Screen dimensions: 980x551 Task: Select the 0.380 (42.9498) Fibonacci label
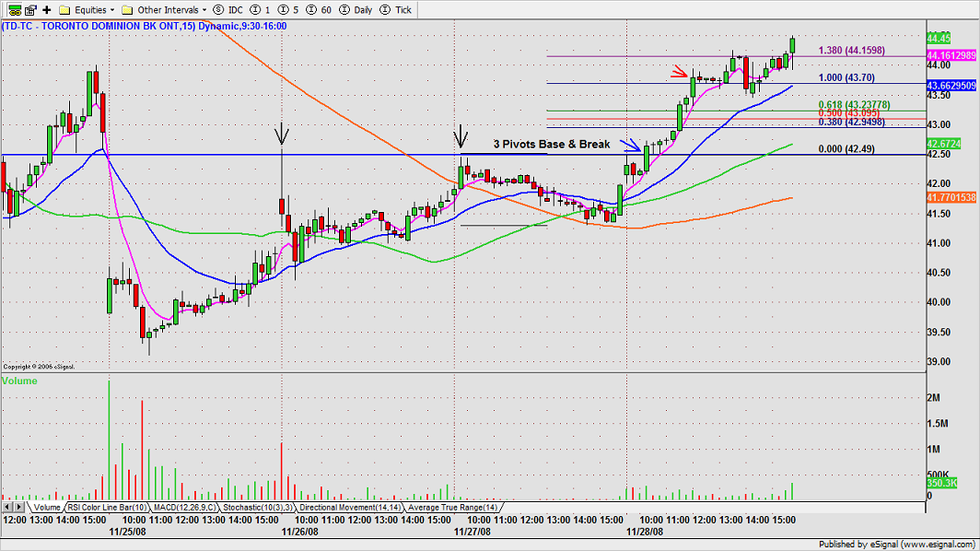pos(851,122)
